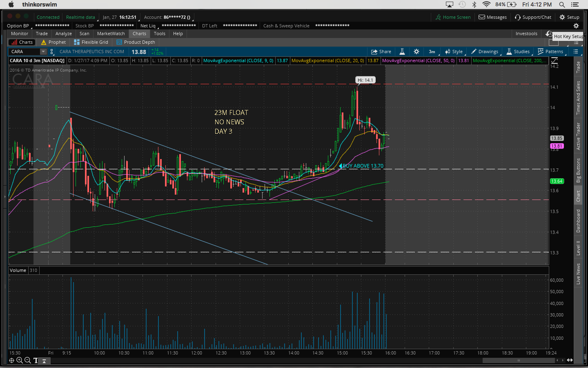The height and width of the screenshot is (368, 588).
Task: Toggle the Level II side panel
Action: click(578, 248)
